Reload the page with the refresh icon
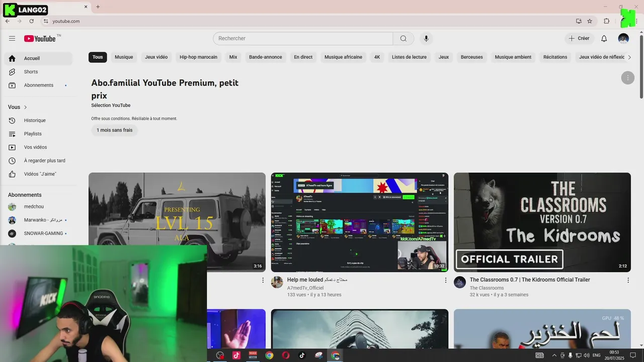This screenshot has height=362, width=644. pyautogui.click(x=31, y=21)
